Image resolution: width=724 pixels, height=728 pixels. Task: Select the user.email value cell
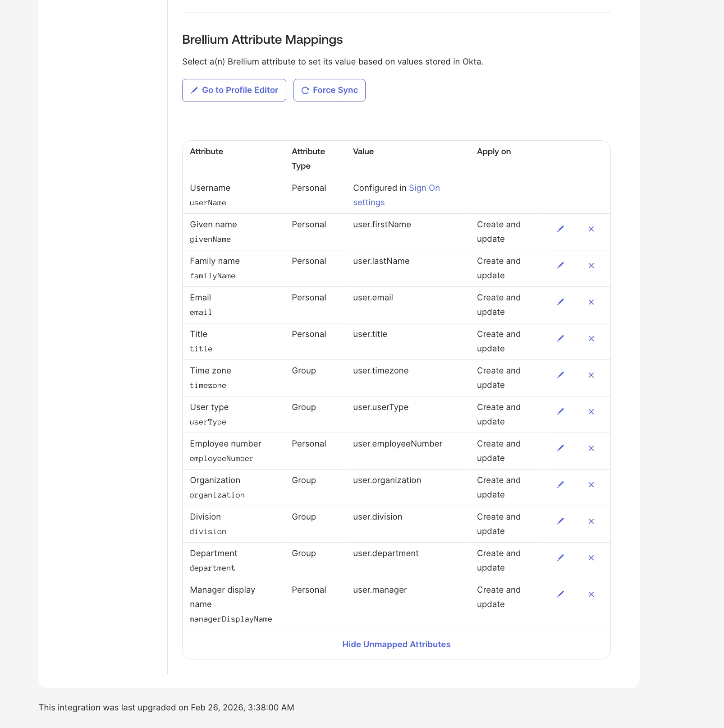(372, 297)
